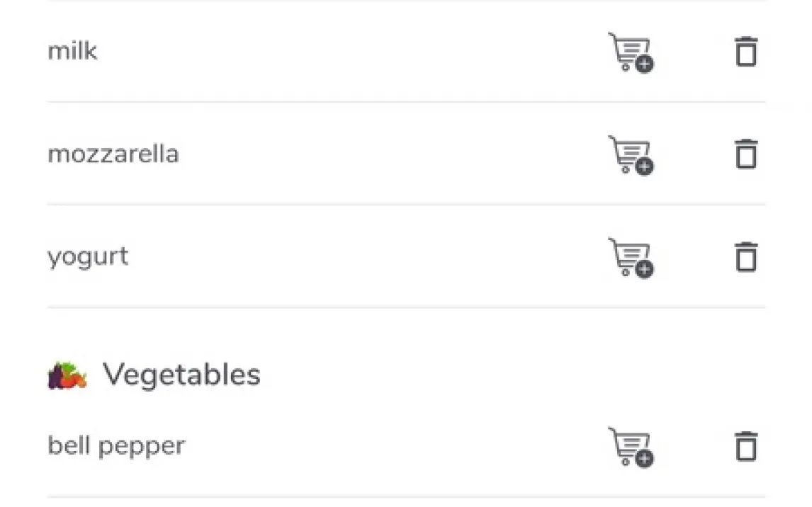The width and height of the screenshot is (812, 507).
Task: Select the Vegetables category header
Action: pos(181,375)
